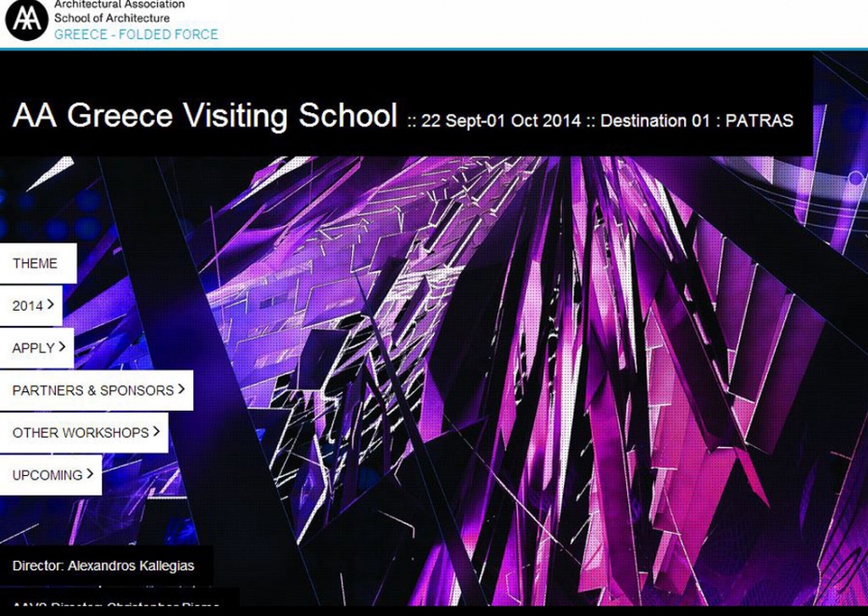
Task: Open the 2014 menu item
Action: tap(31, 305)
